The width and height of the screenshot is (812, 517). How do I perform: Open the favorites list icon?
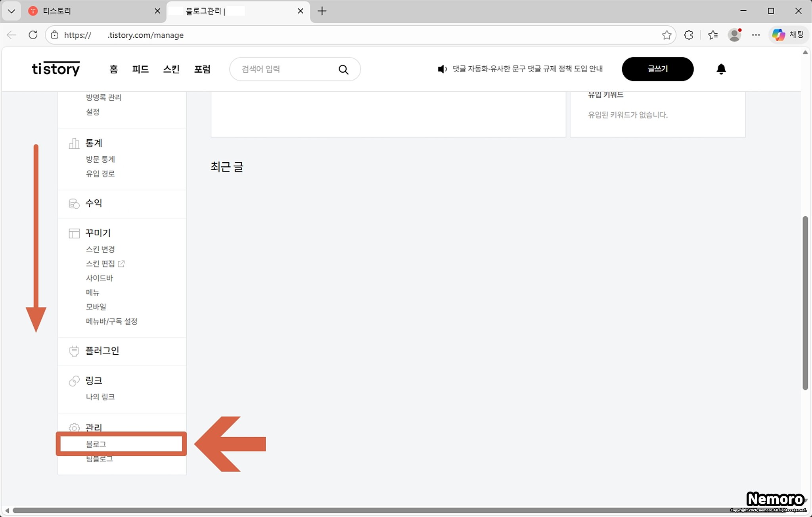[x=713, y=35]
